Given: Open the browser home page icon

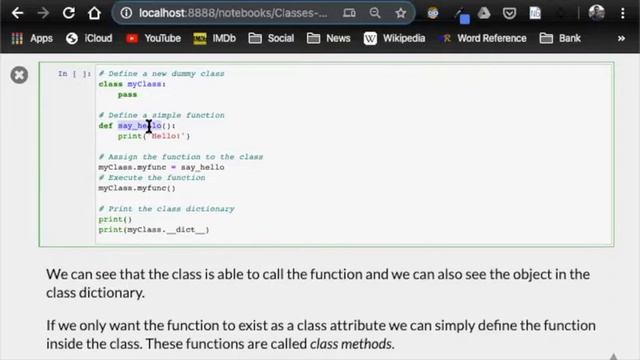Looking at the screenshot, I should pos(94,13).
